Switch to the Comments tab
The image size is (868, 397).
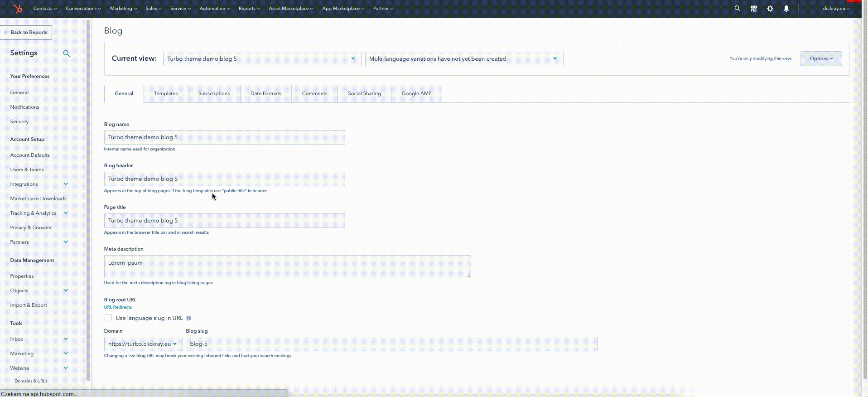[x=314, y=93]
